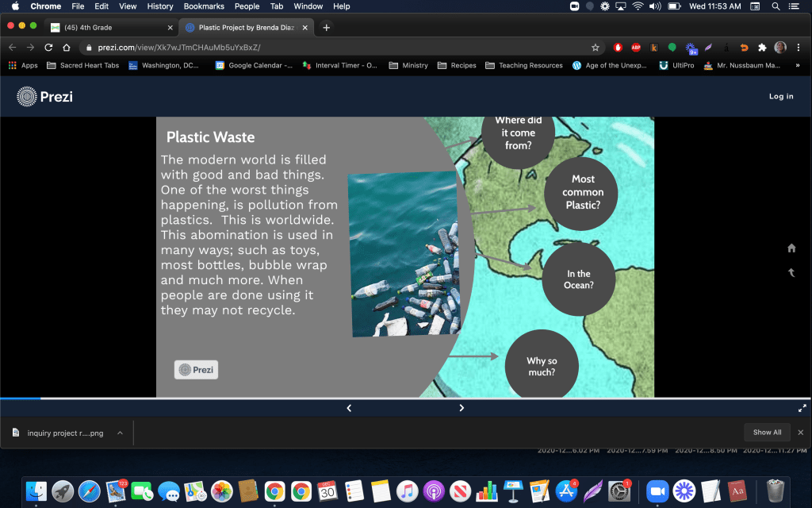Viewport: 812px width, 508px height.
Task: Open Chrome extensions puzzle icon
Action: [x=762, y=48]
